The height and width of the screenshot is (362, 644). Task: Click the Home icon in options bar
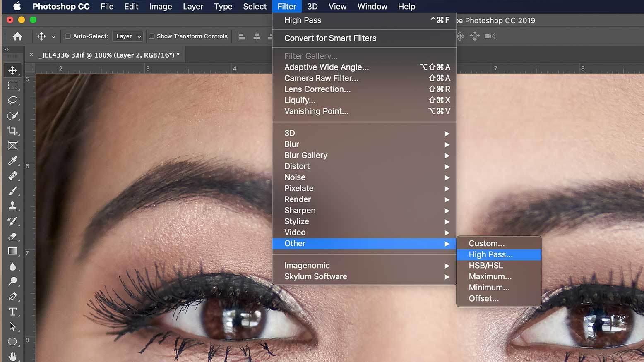[17, 36]
